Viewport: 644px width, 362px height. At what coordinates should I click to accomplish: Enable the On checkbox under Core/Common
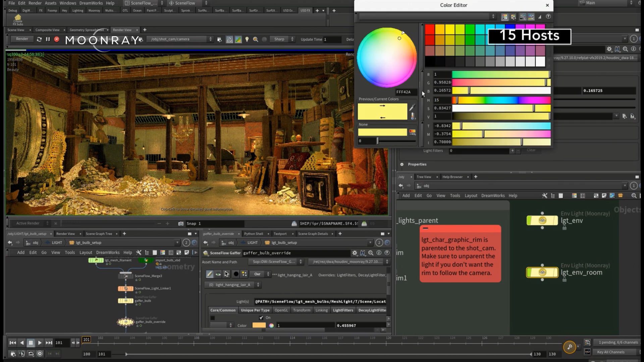[x=261, y=318]
